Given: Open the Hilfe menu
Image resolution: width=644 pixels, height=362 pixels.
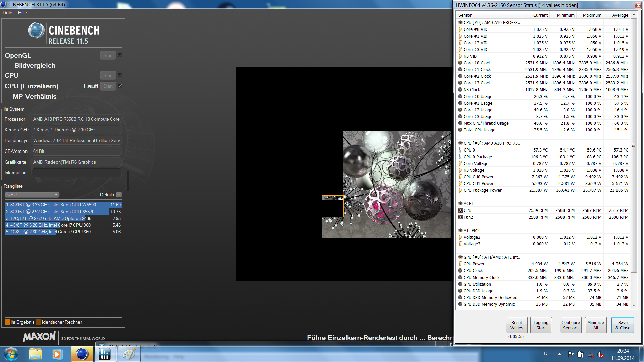Looking at the screenshot, I should click(22, 13).
